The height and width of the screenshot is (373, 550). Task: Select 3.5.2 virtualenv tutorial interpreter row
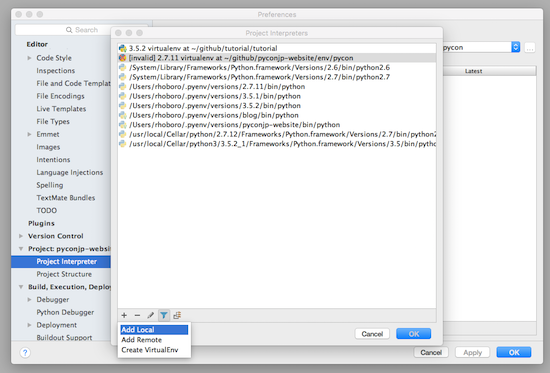pos(277,48)
